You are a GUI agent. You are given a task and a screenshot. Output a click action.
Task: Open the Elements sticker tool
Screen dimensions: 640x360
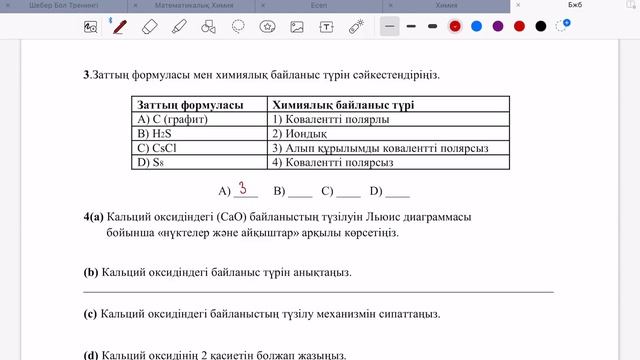click(267, 27)
